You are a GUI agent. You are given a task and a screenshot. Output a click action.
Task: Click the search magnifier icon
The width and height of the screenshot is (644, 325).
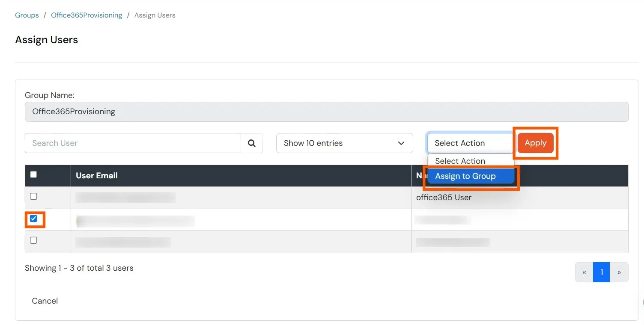pos(252,143)
